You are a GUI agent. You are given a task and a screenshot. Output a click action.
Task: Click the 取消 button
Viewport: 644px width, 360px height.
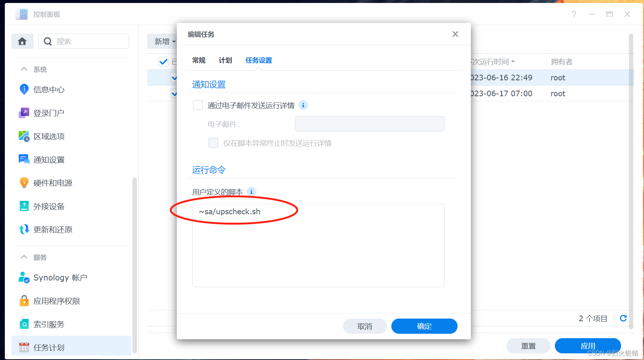click(365, 326)
